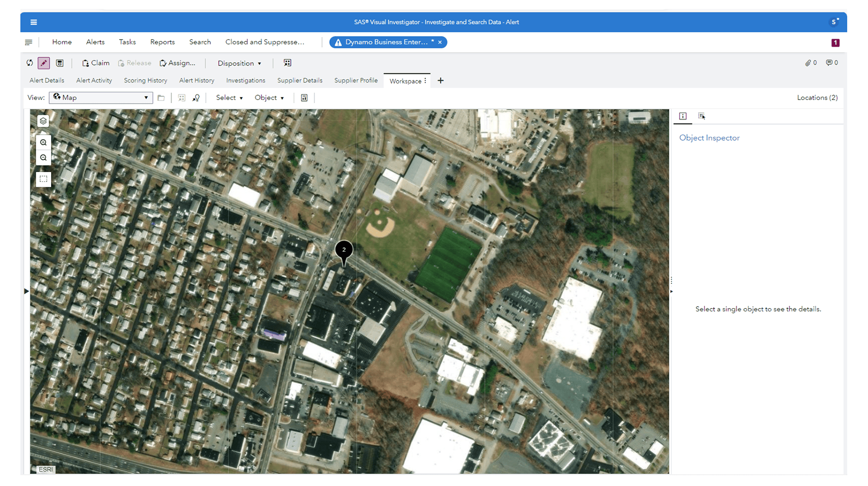Screen dimensions: 868x486
Task: Close the Dynamo Business Enter tab
Action: pyautogui.click(x=439, y=42)
